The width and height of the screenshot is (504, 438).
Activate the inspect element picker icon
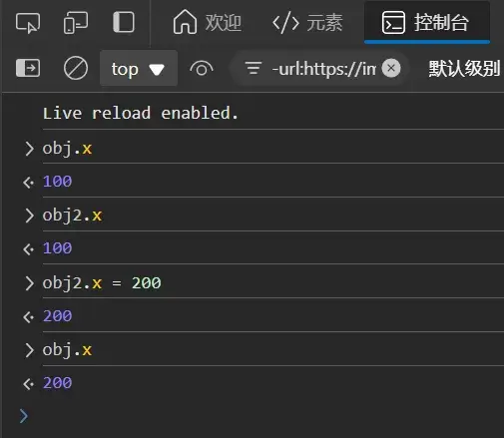click(28, 23)
